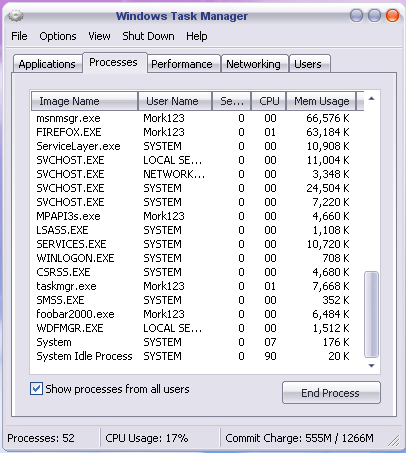Sort by Image Name column header

coord(84,101)
